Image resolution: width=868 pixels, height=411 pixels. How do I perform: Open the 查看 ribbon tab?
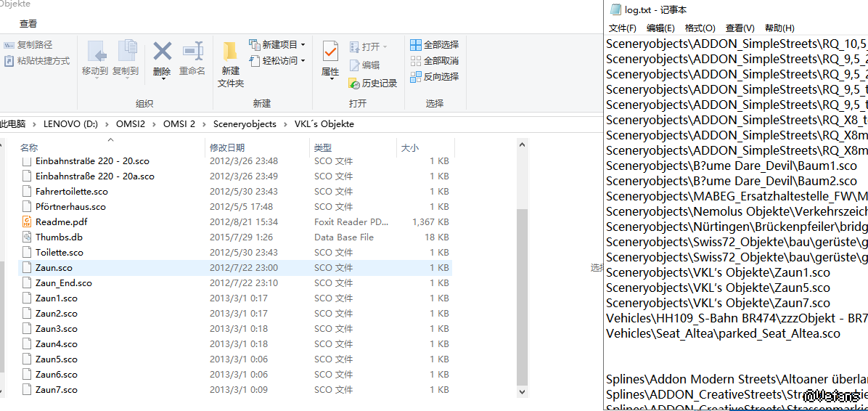coord(28,24)
